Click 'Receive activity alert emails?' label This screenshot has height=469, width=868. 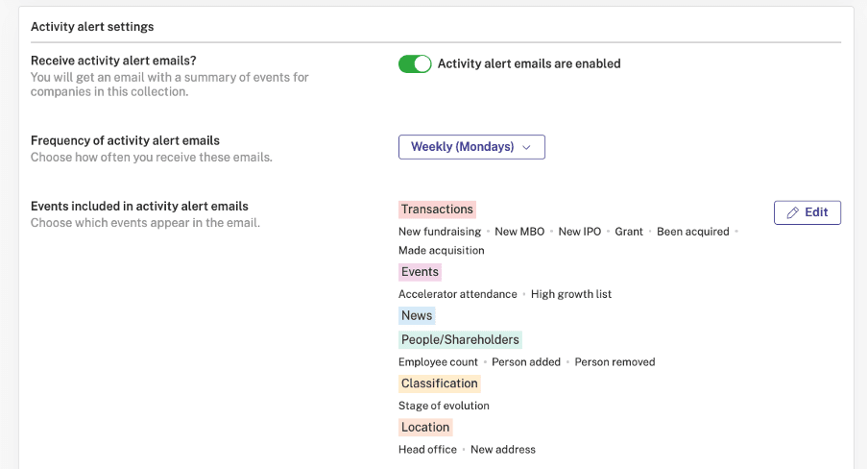tap(113, 61)
